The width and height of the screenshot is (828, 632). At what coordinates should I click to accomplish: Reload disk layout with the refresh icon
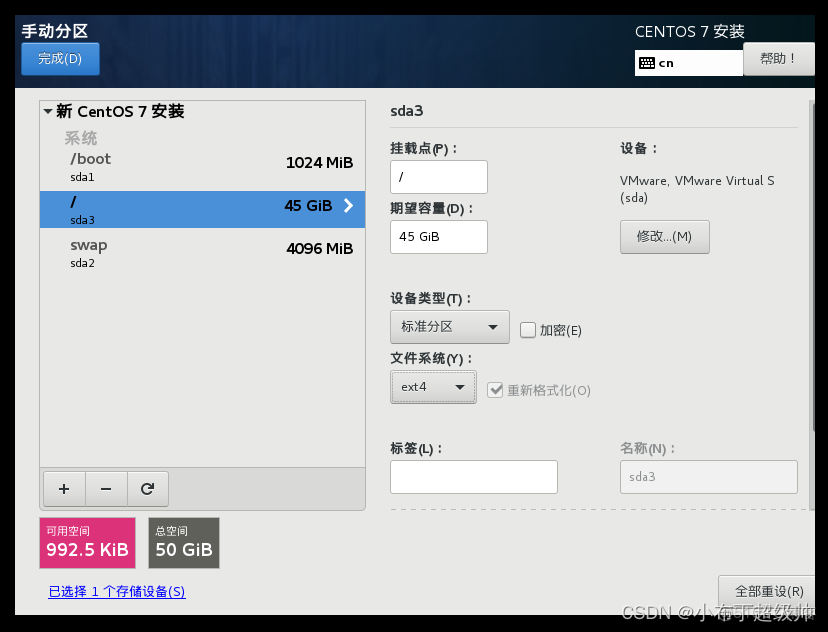(148, 489)
